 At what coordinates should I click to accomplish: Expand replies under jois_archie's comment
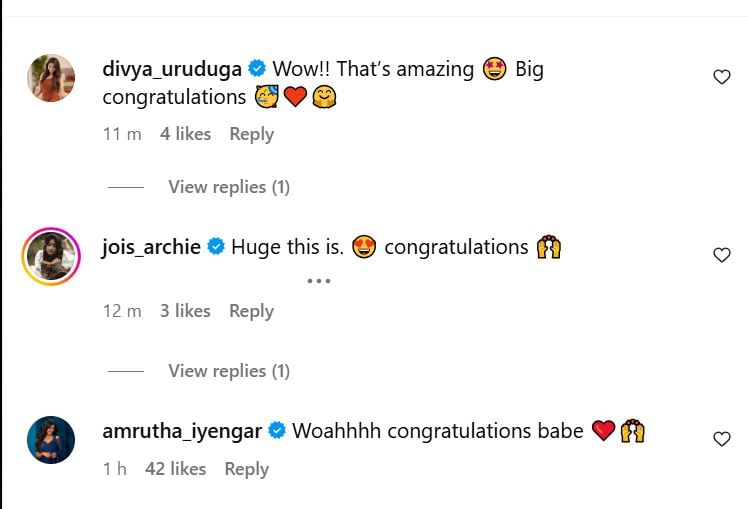(x=228, y=371)
